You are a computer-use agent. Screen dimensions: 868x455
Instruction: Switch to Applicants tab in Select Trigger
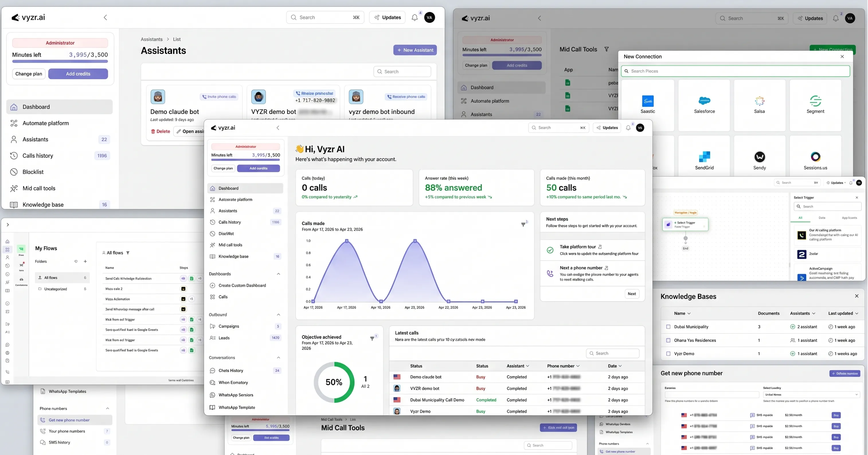(849, 218)
